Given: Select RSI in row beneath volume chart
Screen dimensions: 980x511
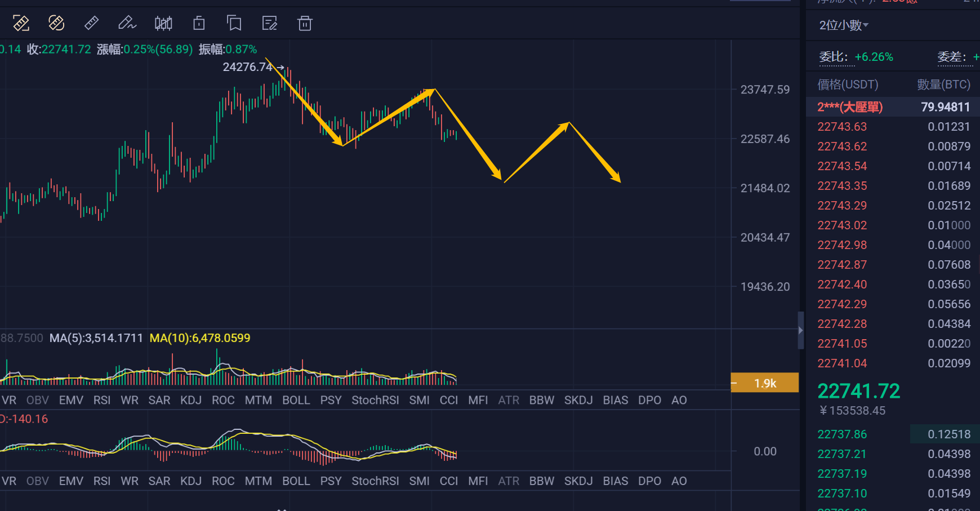Looking at the screenshot, I should (x=102, y=400).
